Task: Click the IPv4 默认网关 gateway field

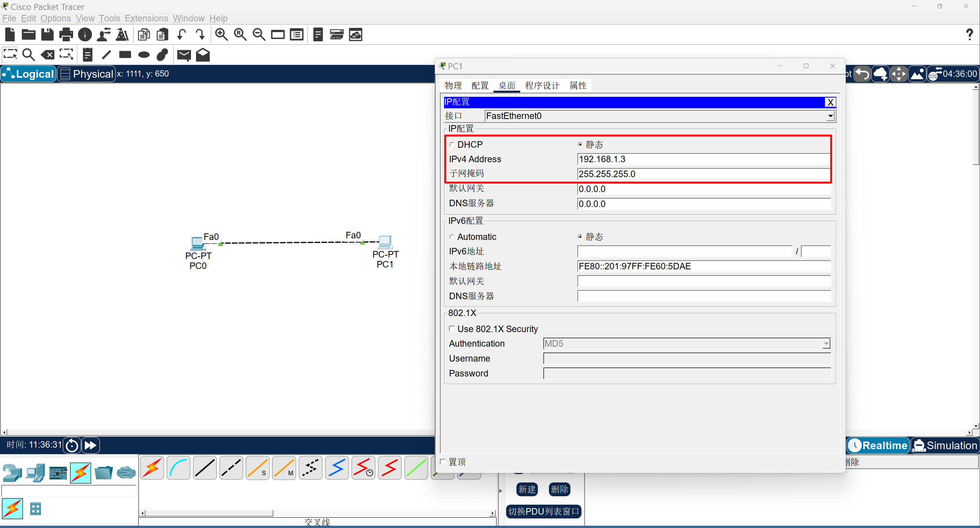Action: (704, 189)
